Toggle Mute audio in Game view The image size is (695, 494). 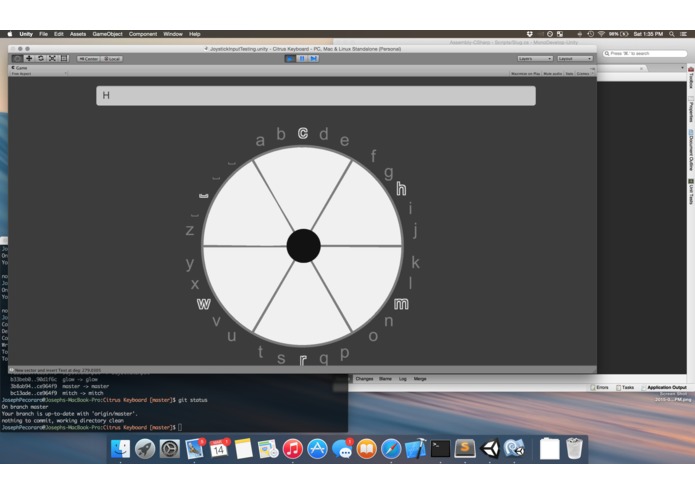[x=552, y=74]
